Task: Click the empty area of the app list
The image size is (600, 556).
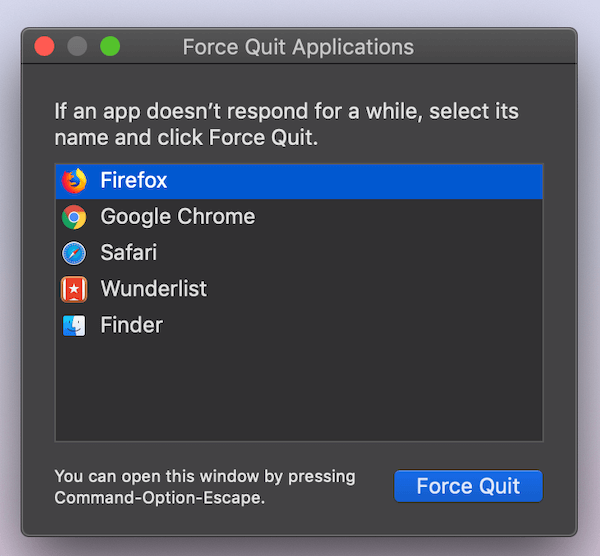Action: [299, 390]
